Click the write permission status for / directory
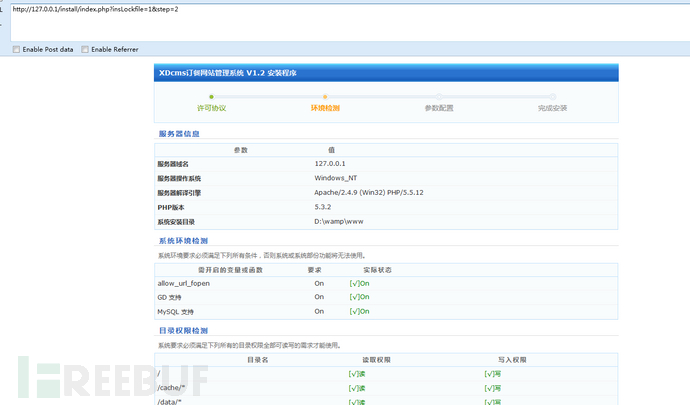This screenshot has height=405, width=690. coord(493,374)
